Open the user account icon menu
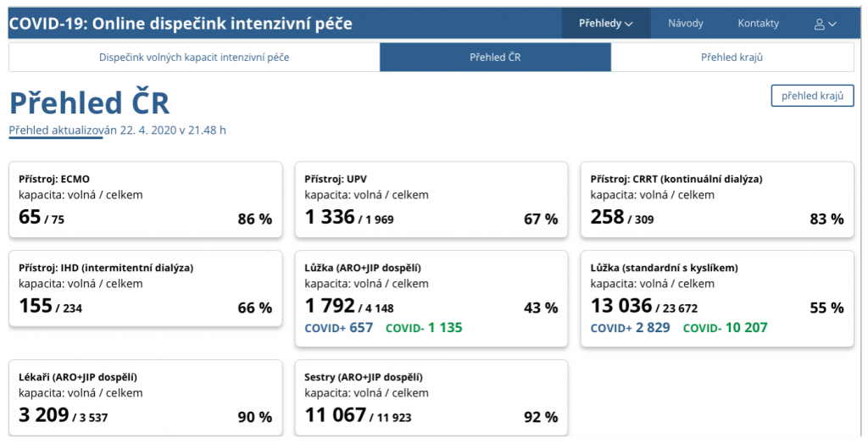The width and height of the screenshot is (868, 444). [x=825, y=24]
